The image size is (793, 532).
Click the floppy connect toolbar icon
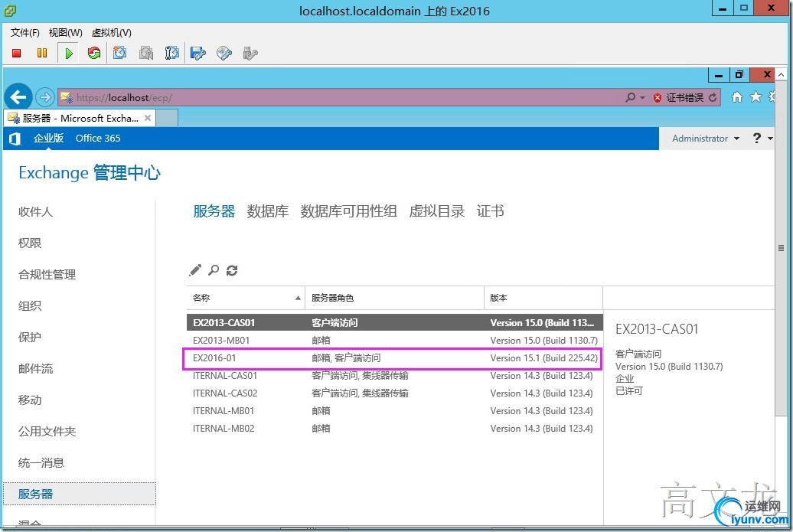(x=197, y=53)
